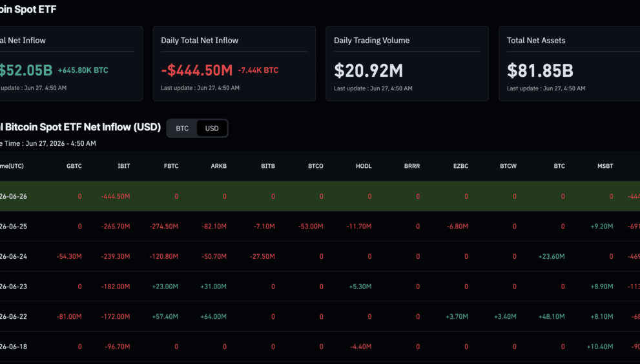Select the USD unit toggle
Screen dimensions: 640x364
point(212,128)
